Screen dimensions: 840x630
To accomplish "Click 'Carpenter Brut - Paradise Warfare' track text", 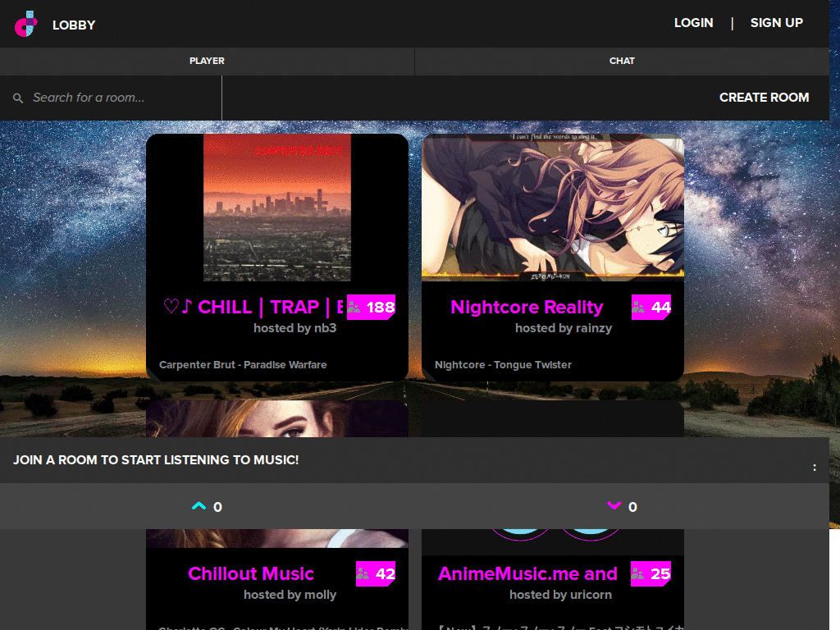I will 243,365.
